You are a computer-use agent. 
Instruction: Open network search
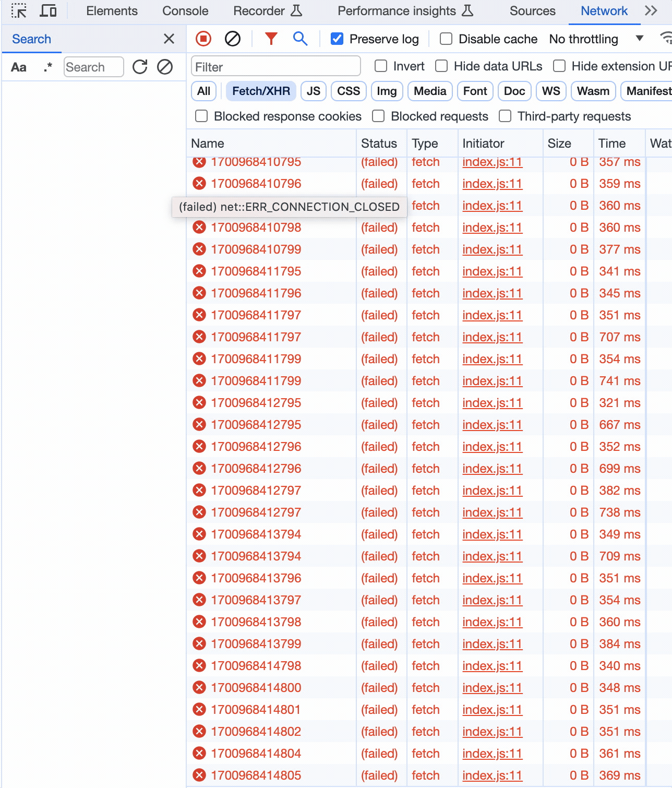point(300,38)
